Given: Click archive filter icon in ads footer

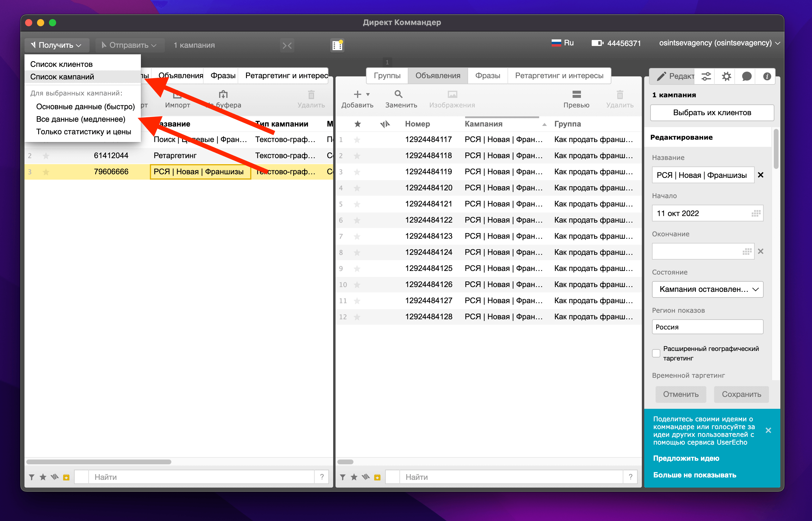Looking at the screenshot, I should pos(377,477).
